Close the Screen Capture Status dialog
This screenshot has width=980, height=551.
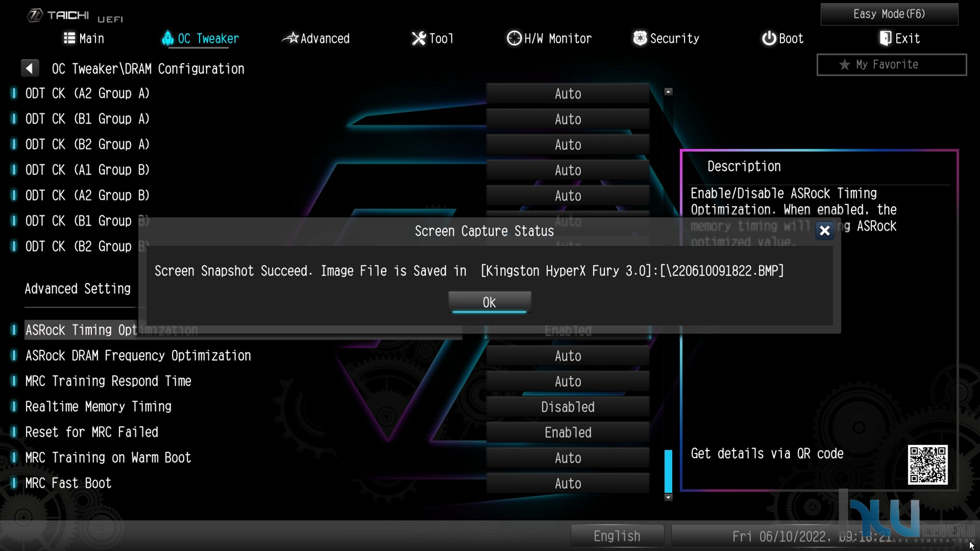(x=825, y=231)
